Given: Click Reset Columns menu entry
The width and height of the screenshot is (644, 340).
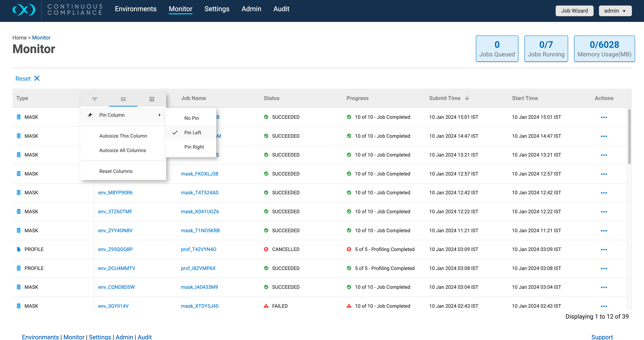Looking at the screenshot, I should tap(116, 171).
